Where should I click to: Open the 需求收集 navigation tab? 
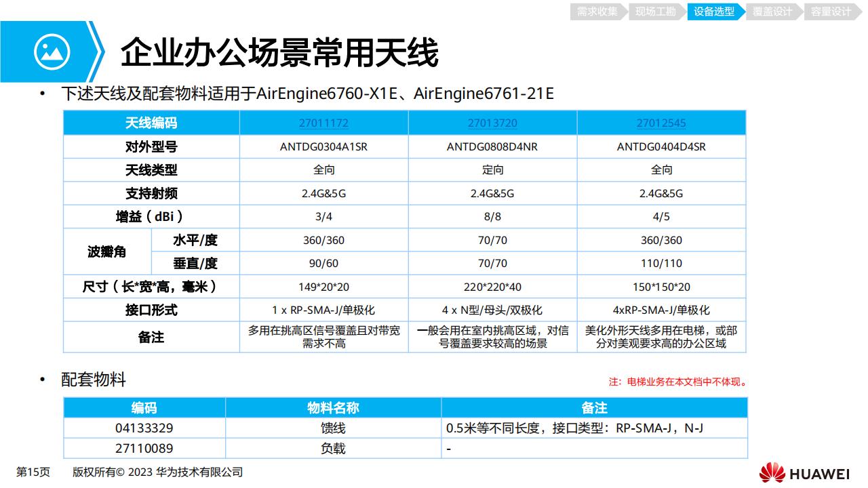click(x=597, y=12)
